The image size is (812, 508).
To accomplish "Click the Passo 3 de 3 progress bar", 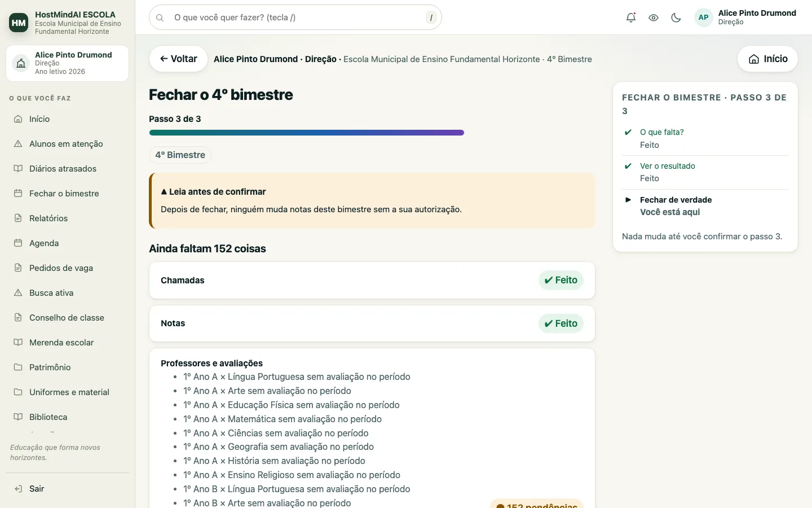I will click(x=307, y=133).
